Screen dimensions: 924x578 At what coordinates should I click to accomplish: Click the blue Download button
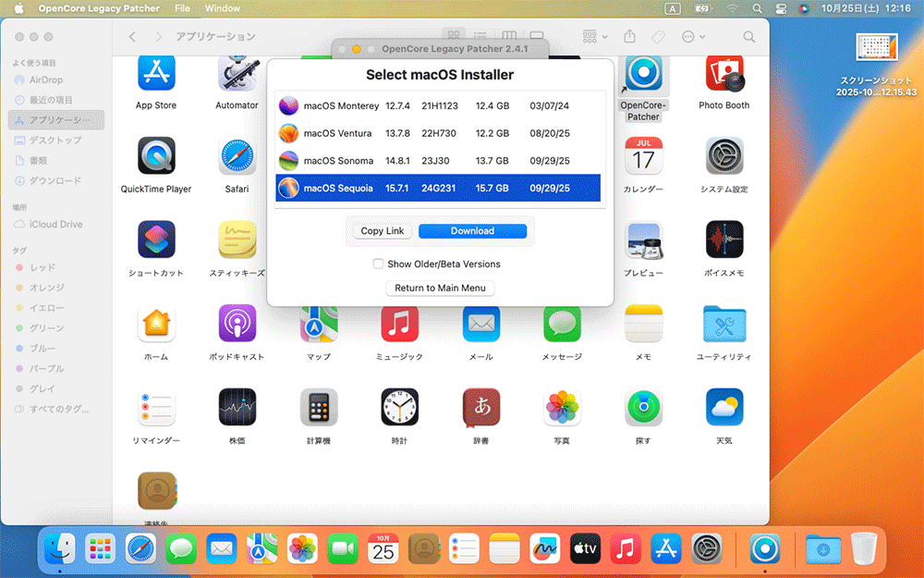point(472,231)
